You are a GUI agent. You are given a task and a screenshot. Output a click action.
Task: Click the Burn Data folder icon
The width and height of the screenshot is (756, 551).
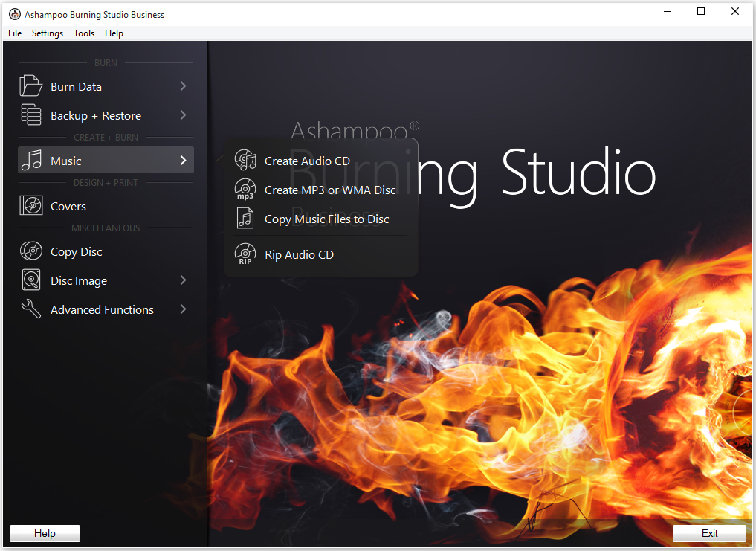31,86
